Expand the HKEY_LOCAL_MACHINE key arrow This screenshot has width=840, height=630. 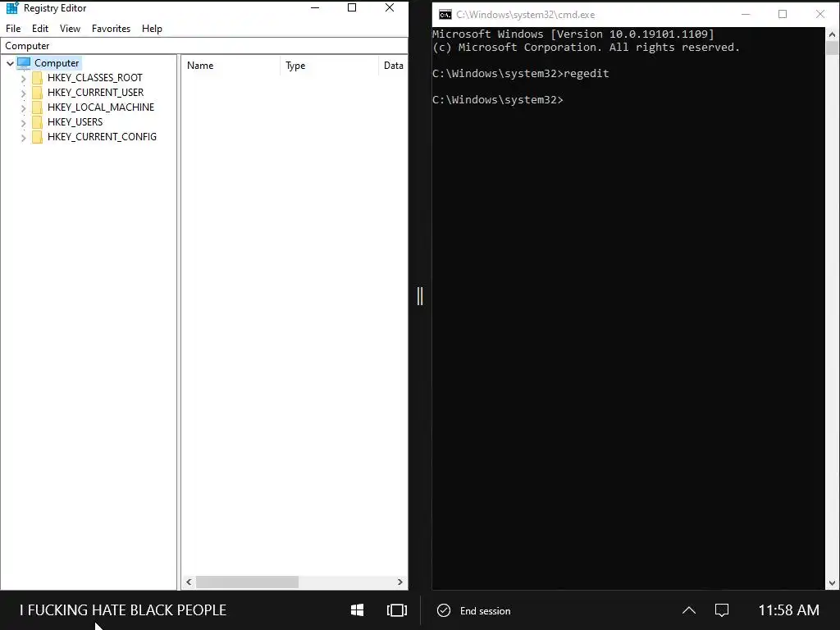click(x=23, y=107)
